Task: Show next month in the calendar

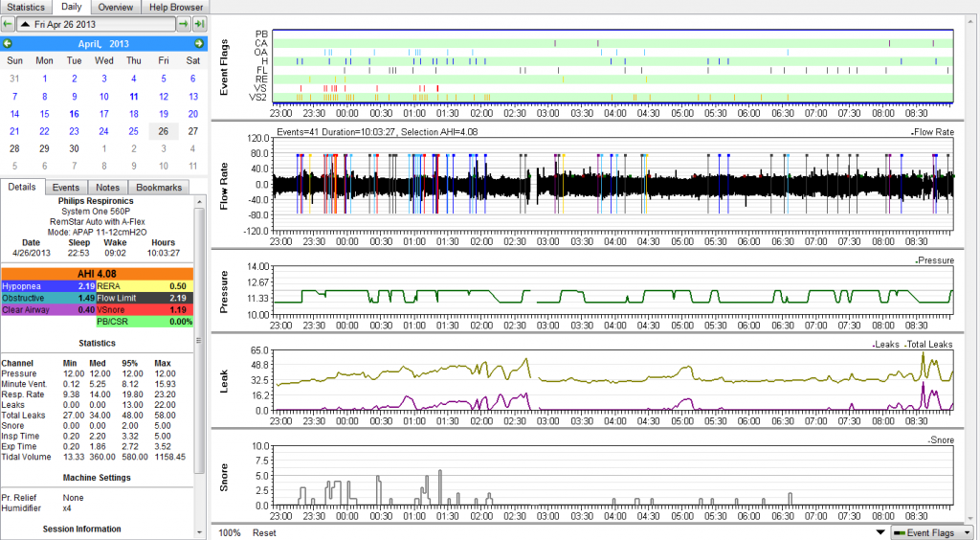Action: point(198,44)
